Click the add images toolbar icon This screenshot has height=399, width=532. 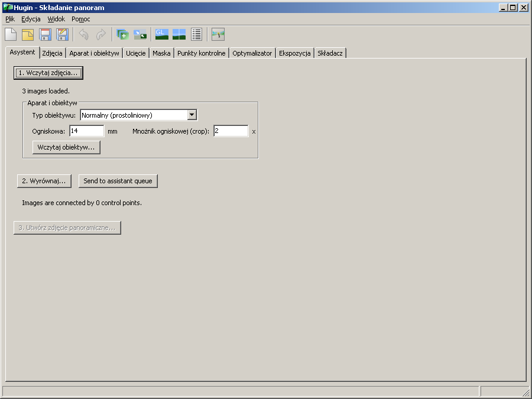pos(122,34)
